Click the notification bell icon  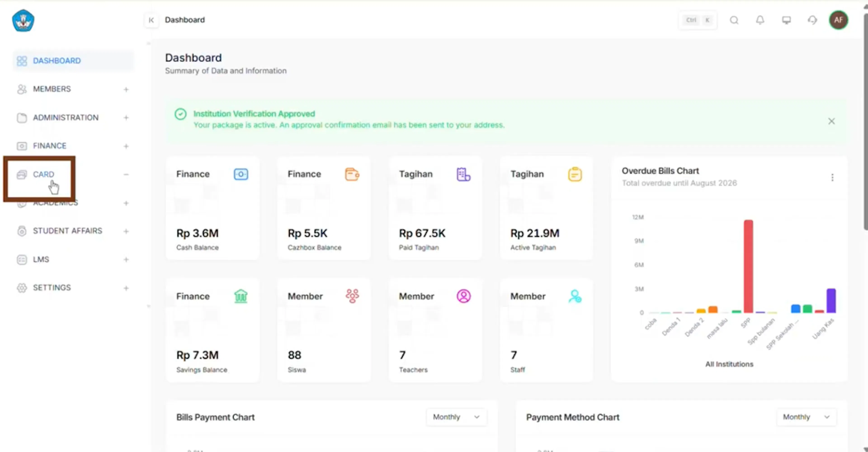tap(760, 20)
